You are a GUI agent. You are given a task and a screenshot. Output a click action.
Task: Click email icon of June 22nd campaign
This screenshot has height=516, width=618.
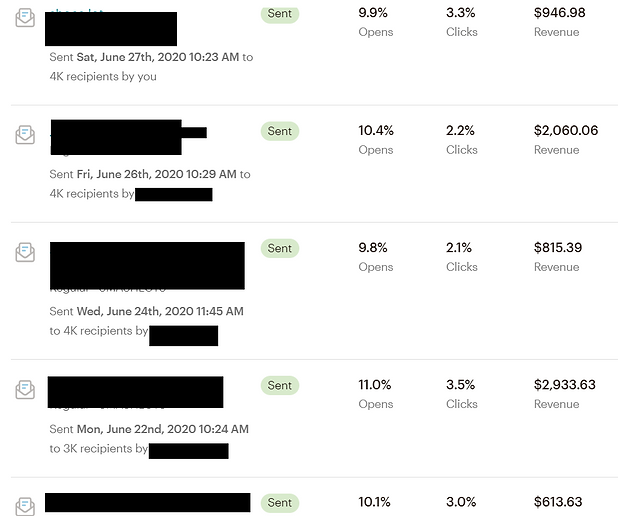[25, 389]
